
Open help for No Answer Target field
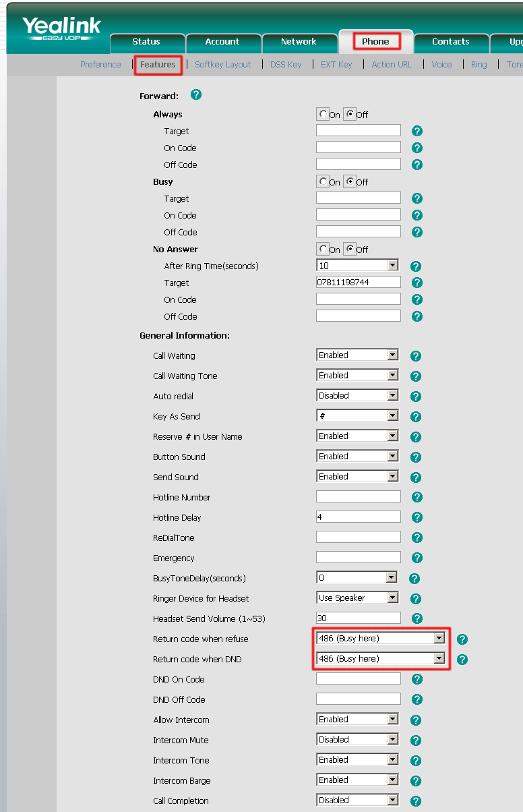pyautogui.click(x=417, y=283)
